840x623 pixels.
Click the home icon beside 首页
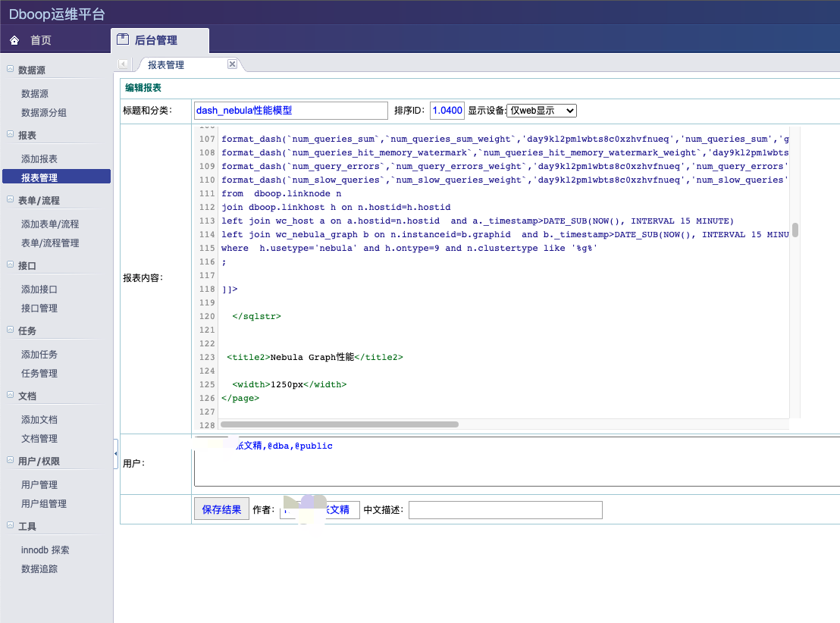pyautogui.click(x=14, y=40)
